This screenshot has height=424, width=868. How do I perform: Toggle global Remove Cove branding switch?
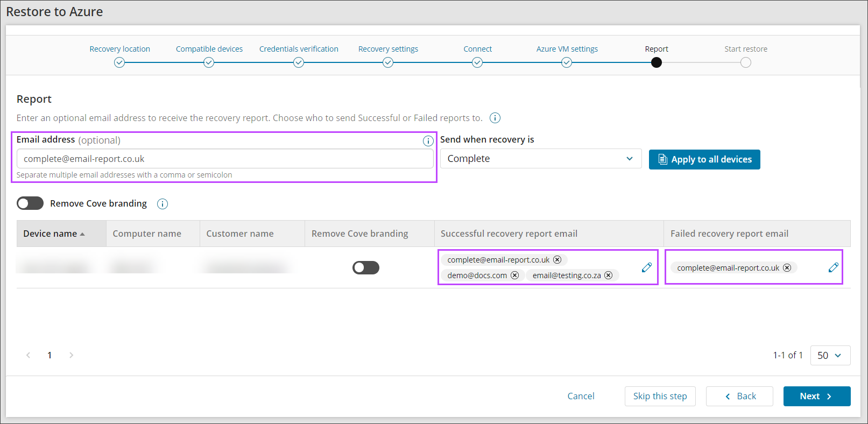tap(30, 203)
